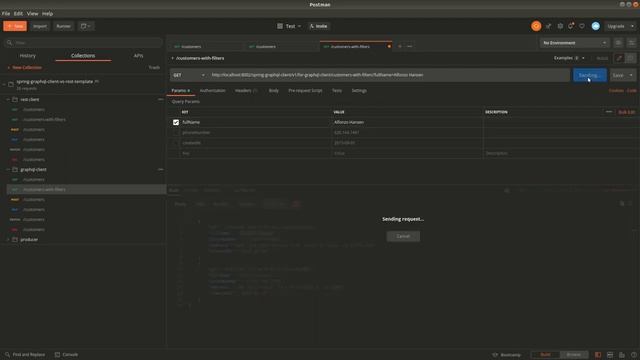Click the producer folder icon
Viewport: 640px width, 360px height.
15,240
